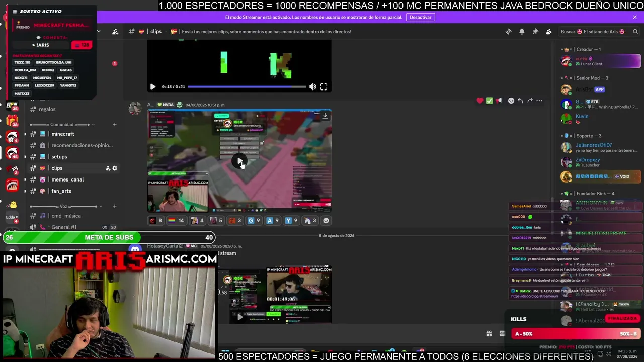Toggle the member list panel

pyautogui.click(x=549, y=32)
